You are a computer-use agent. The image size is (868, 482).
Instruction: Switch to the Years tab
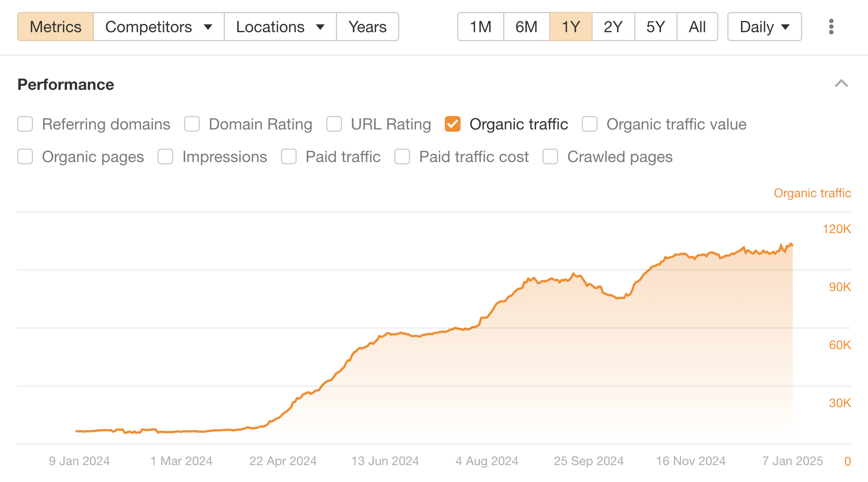click(367, 27)
